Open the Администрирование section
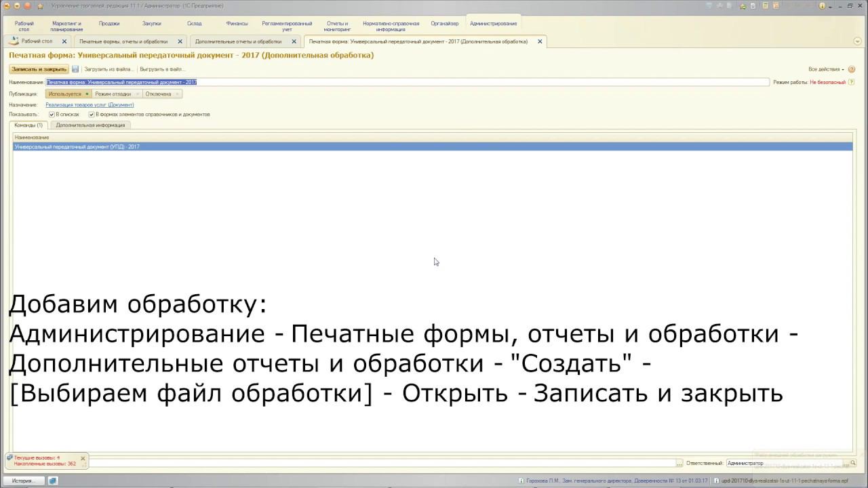This screenshot has height=488, width=868. coord(494,24)
